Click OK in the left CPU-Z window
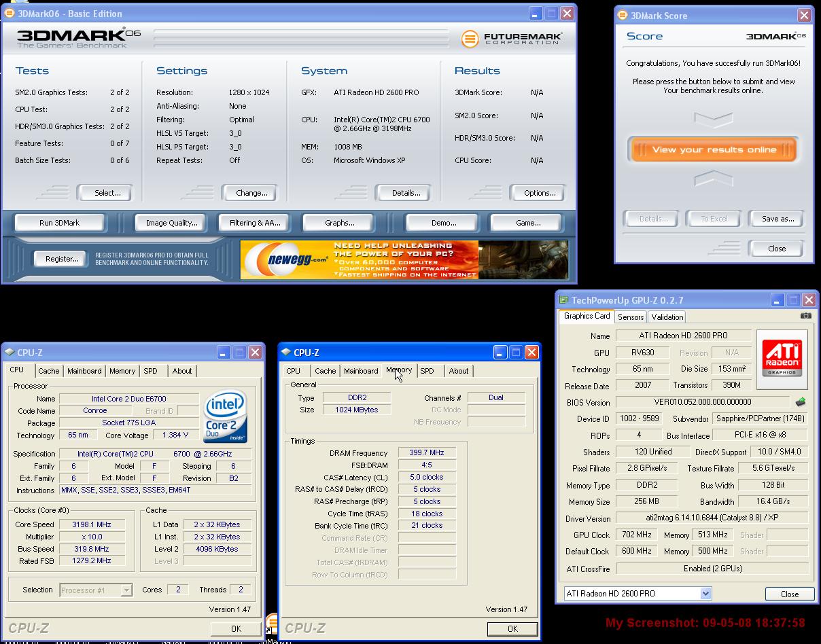 (236, 628)
